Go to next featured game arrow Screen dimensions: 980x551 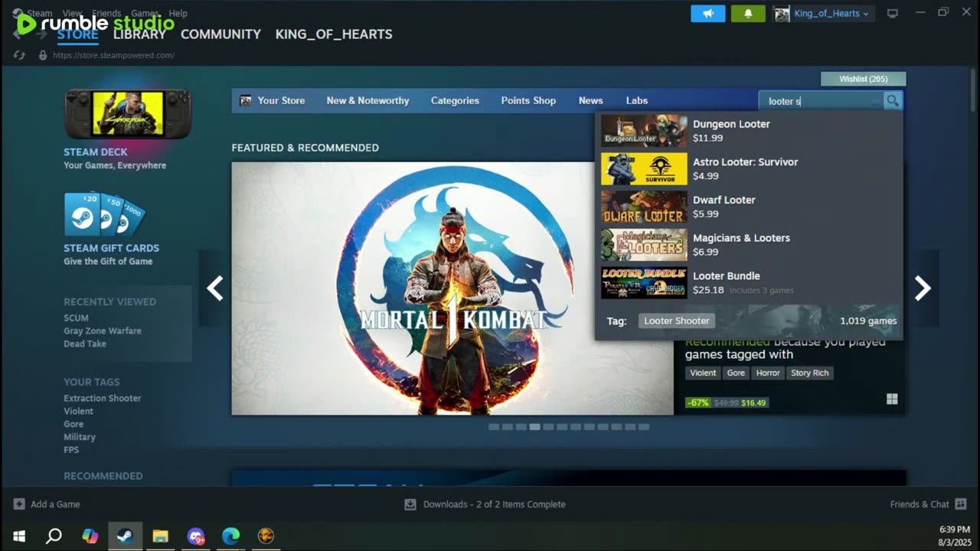pyautogui.click(x=923, y=289)
